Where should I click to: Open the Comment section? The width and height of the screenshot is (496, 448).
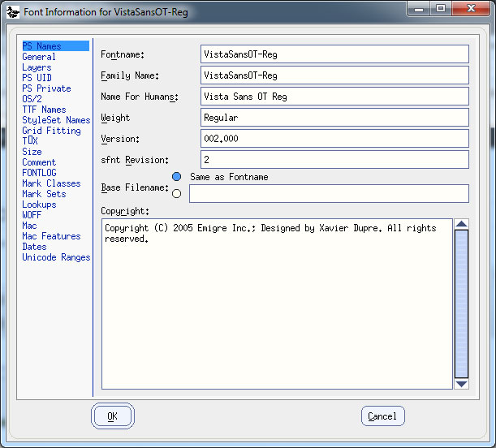[x=39, y=162]
